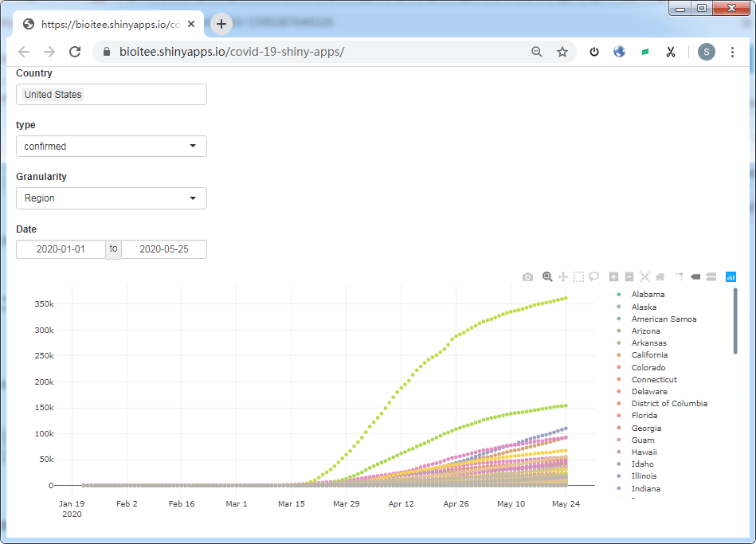Open the browser zoom indicator
The image size is (756, 544).
coord(537,52)
